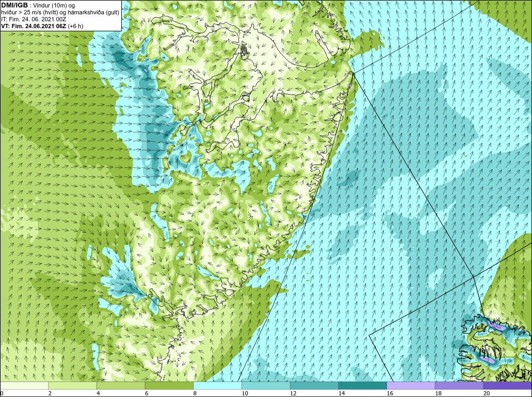Screen dimensions: 532x397
Task: Click the legend label '10'
Action: click(245, 393)
